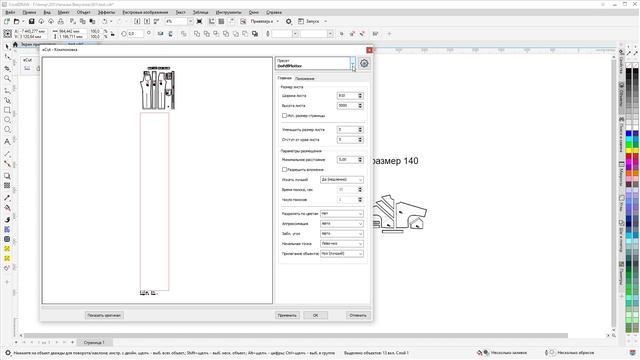This screenshot has height=360, width=640.
Task: Toggle the lock ratio padlock icon
Action: coord(113,34)
